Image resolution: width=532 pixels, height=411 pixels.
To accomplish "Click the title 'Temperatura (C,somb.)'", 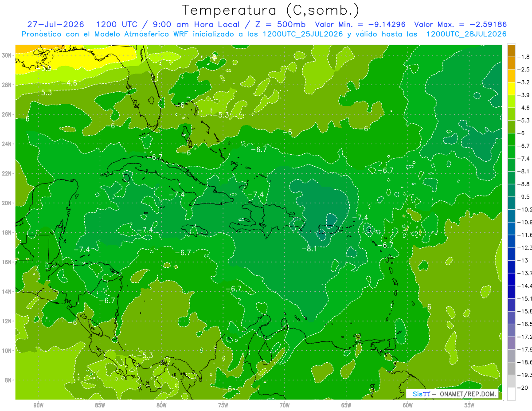I will pos(270,10).
